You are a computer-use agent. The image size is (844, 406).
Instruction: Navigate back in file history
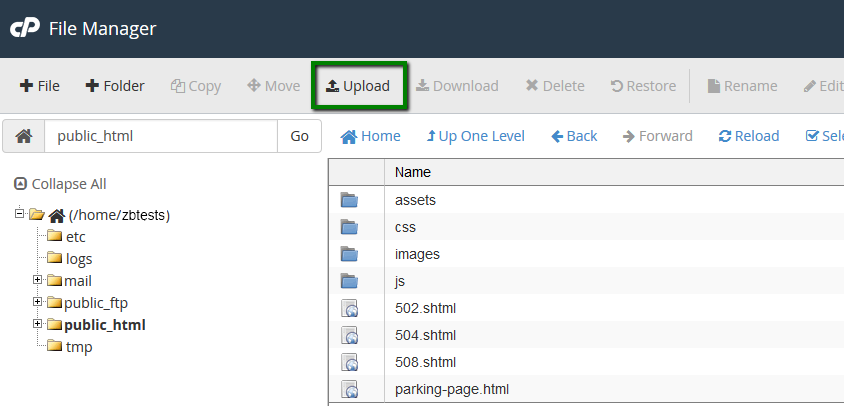[x=574, y=136]
